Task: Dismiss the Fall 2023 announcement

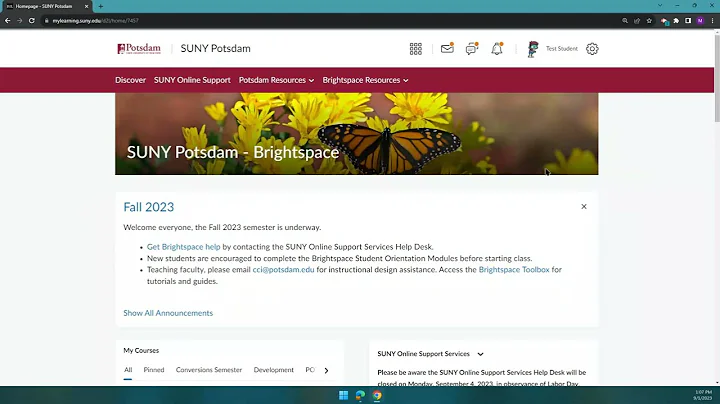Action: point(584,207)
